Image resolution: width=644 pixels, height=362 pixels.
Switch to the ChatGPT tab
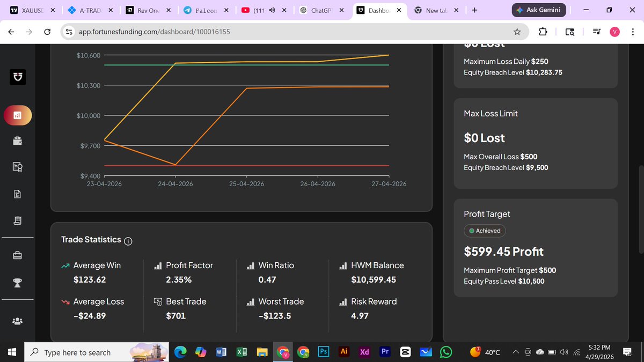pos(322,10)
